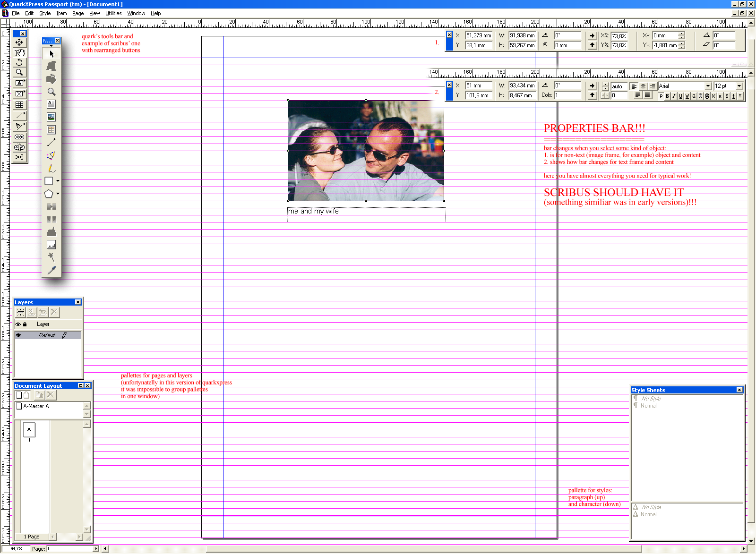Select Normal paragraph style sheet
The image size is (756, 554).
pyautogui.click(x=648, y=406)
